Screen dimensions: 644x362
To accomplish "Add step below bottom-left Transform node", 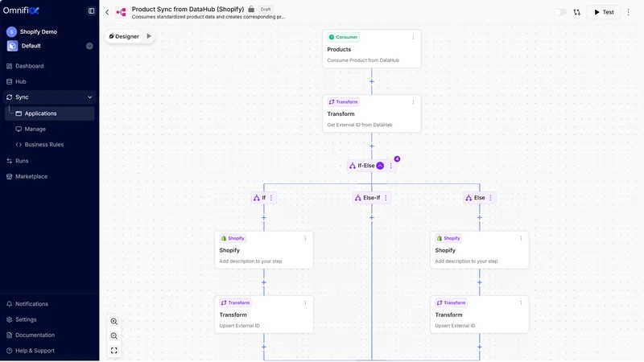I will tap(264, 348).
